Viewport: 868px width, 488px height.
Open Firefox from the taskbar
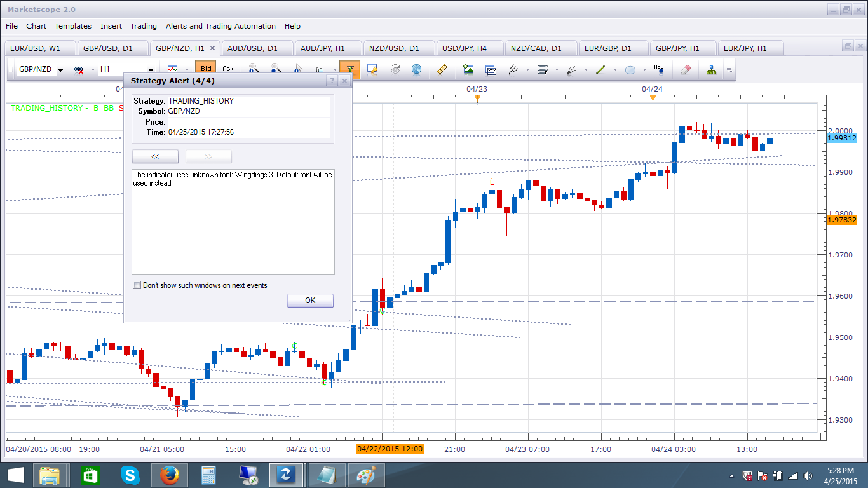(168, 475)
